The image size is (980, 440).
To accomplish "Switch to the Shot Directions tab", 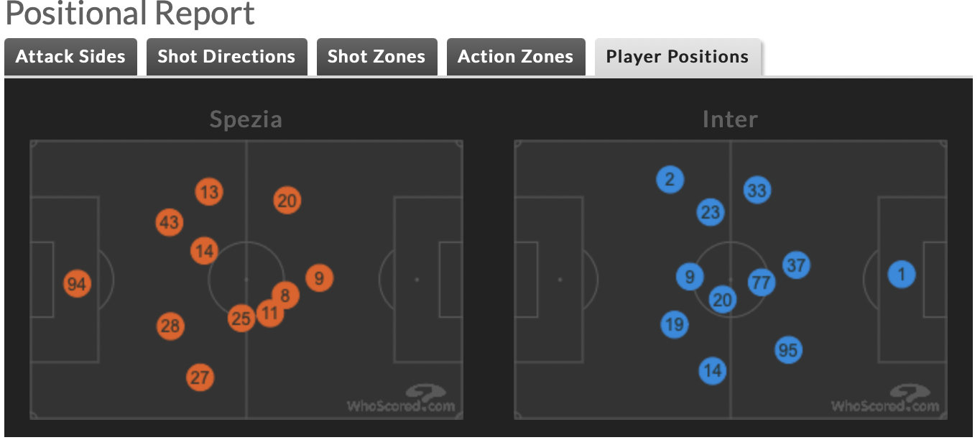I will pos(226,57).
